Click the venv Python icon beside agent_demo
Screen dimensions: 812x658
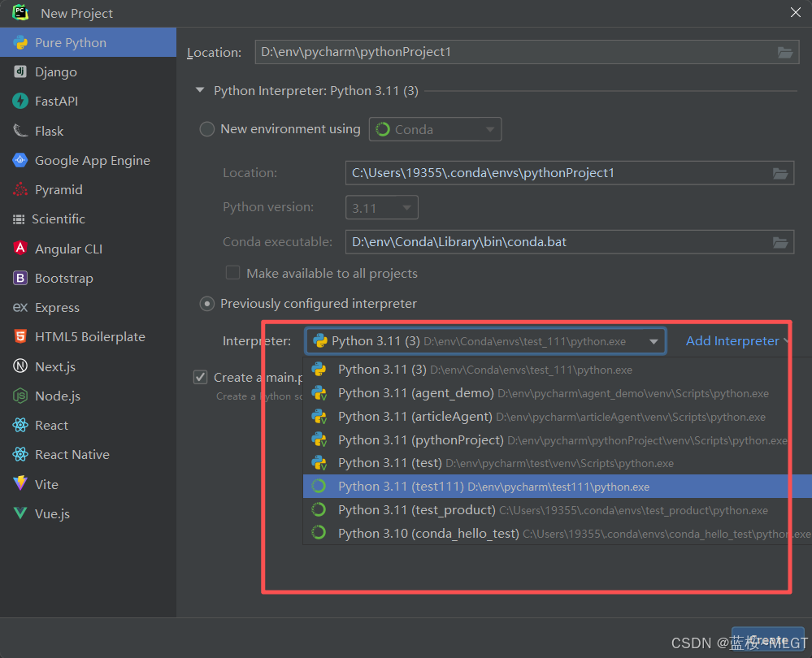pyautogui.click(x=319, y=393)
